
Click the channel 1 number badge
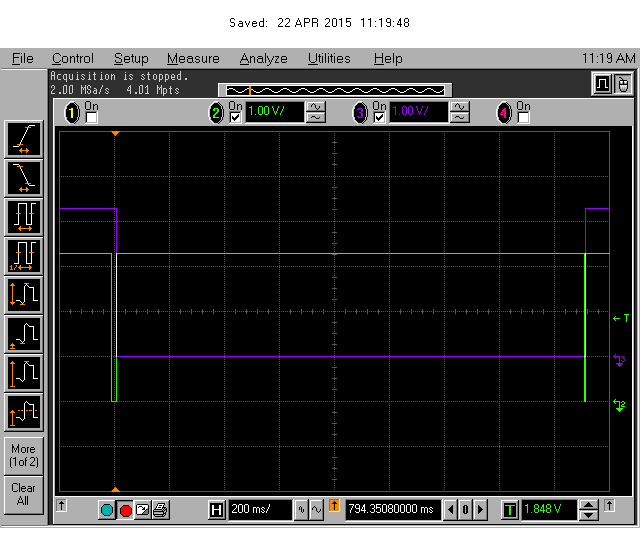(72, 113)
